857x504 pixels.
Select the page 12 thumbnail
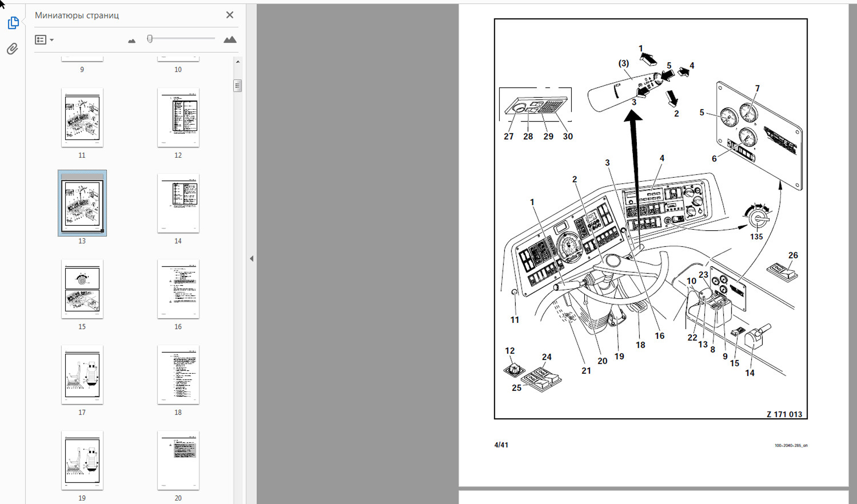pos(178,118)
